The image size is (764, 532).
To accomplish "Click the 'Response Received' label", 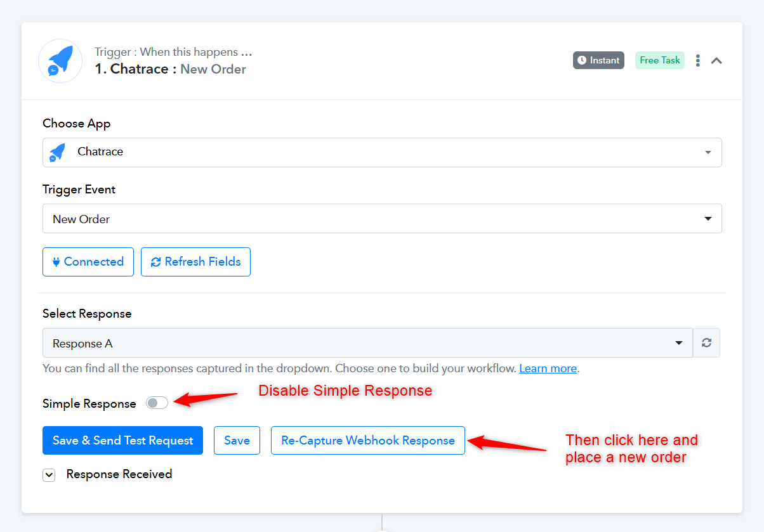I will (119, 474).
